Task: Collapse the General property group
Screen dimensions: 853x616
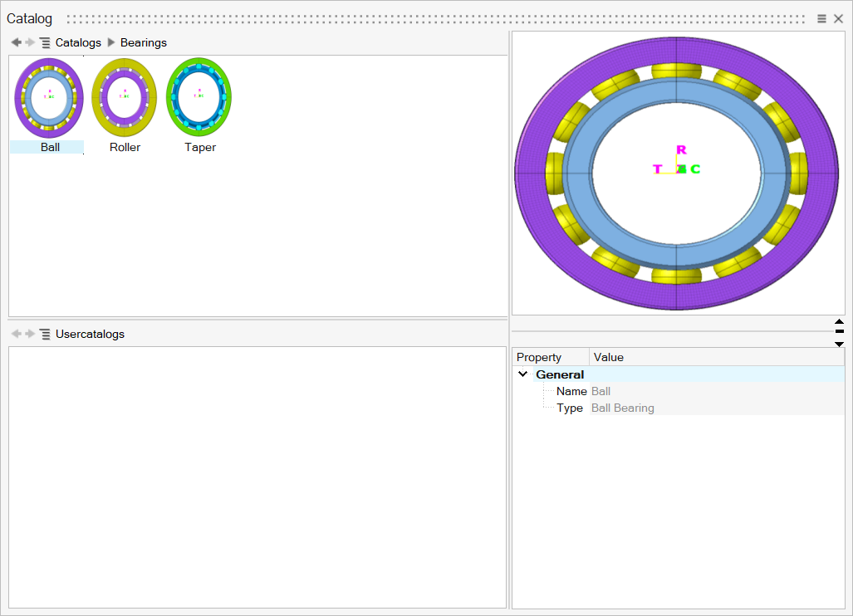Action: tap(522, 374)
